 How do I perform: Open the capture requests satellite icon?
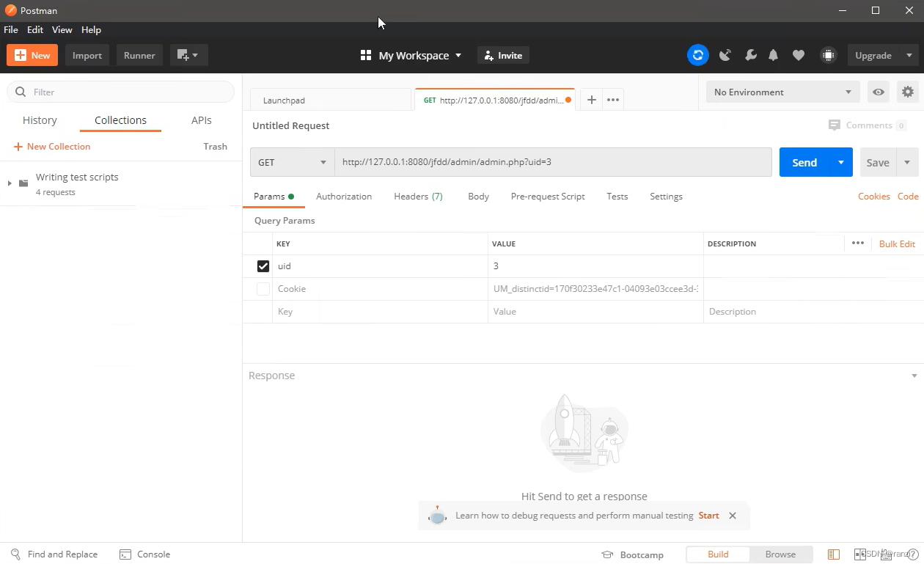click(x=725, y=55)
